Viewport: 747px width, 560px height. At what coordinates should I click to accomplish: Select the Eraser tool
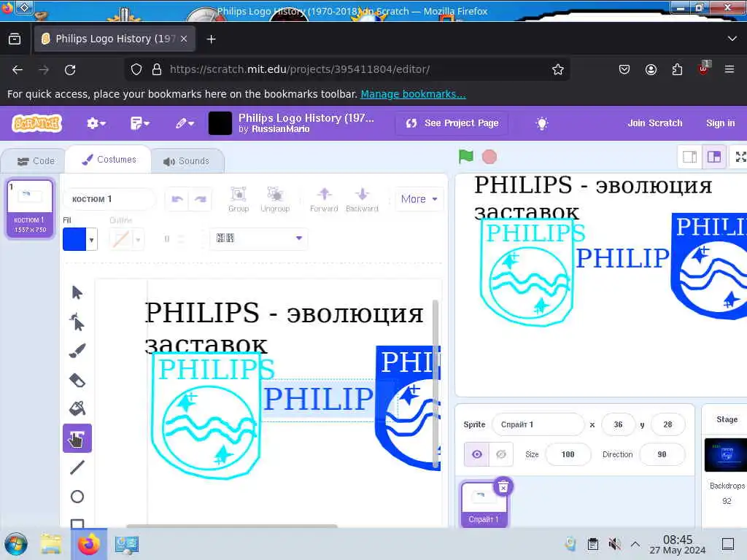[x=77, y=380]
